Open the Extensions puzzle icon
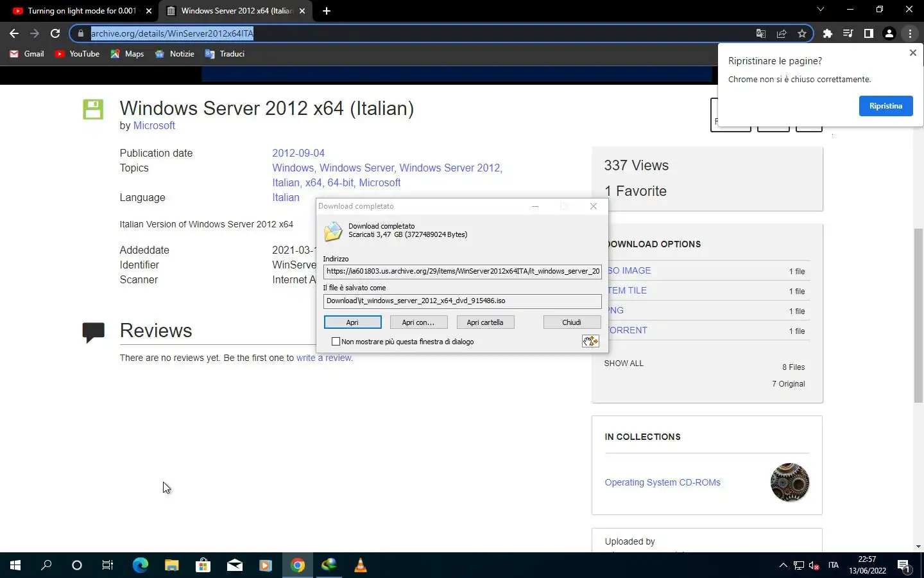This screenshot has height=578, width=924. coord(828,33)
